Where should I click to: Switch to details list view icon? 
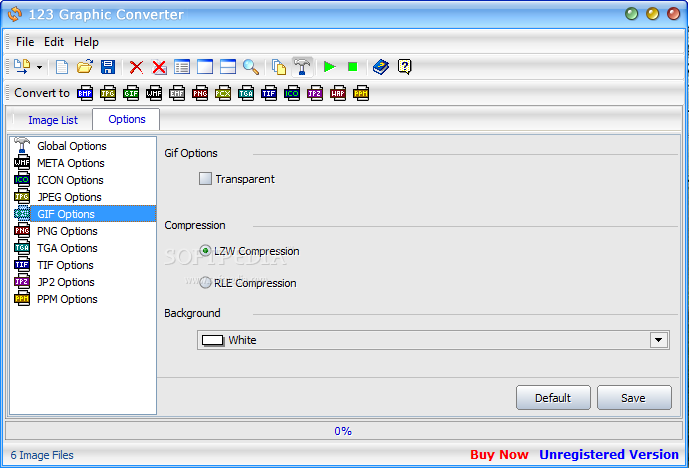pos(182,67)
